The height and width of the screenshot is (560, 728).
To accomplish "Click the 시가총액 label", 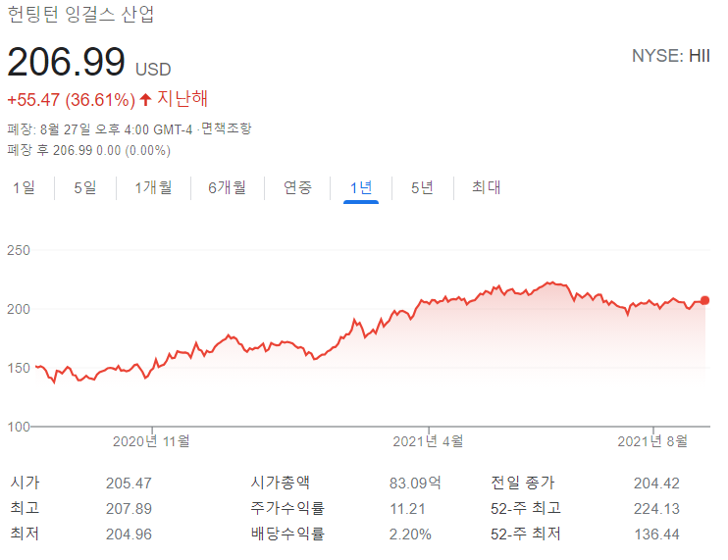I will 280,483.
